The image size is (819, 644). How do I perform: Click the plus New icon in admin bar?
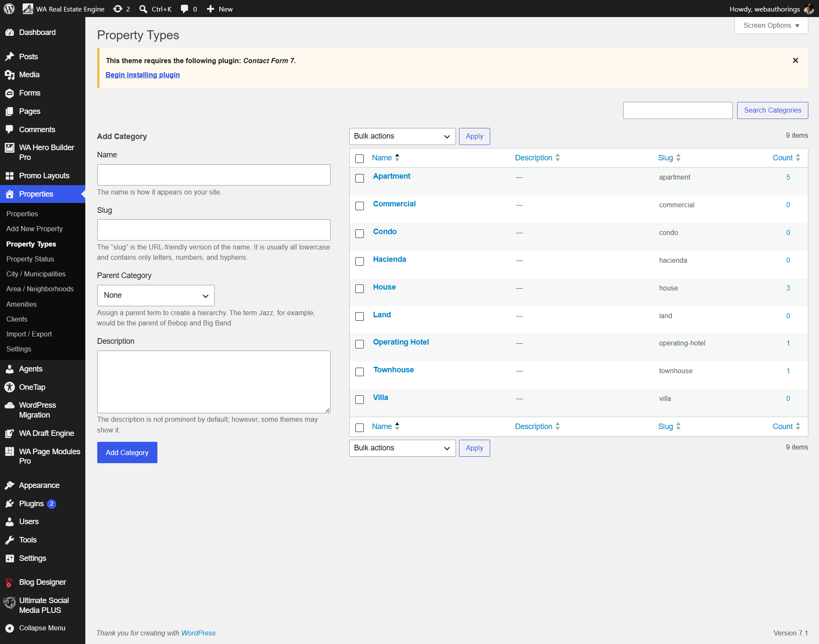coord(210,9)
